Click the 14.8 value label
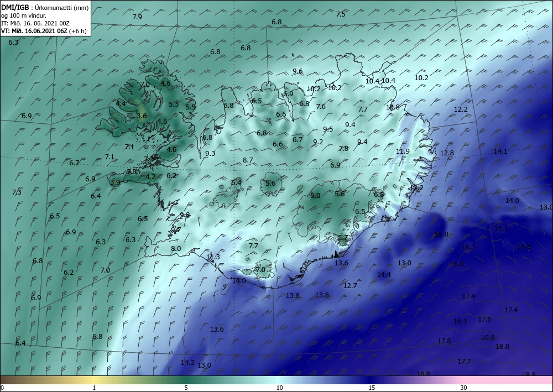The image size is (553, 392). (524, 247)
